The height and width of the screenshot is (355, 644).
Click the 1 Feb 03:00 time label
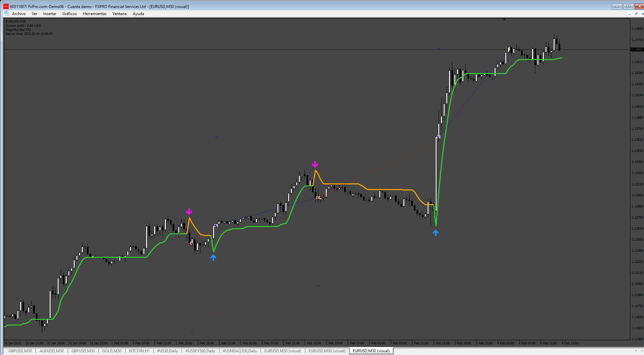[x=119, y=343]
